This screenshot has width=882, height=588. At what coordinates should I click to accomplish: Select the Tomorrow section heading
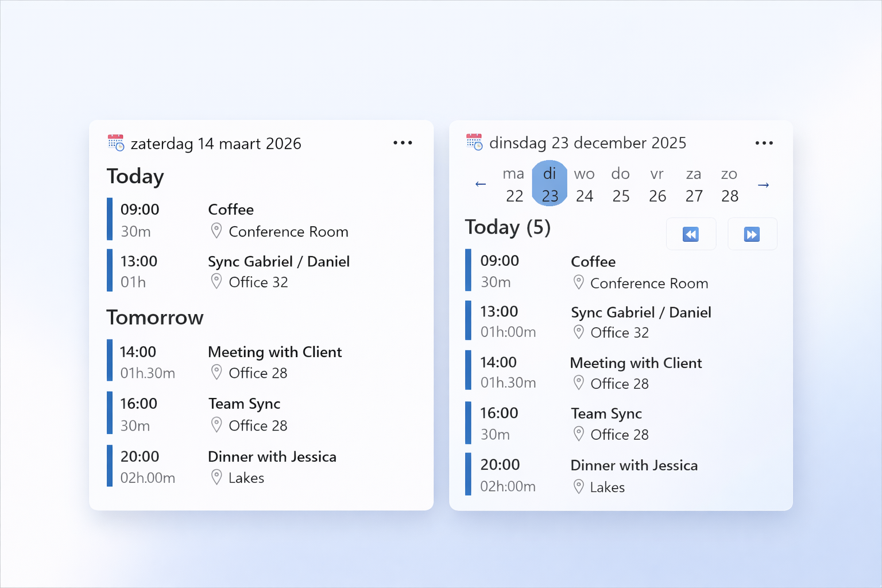(154, 317)
